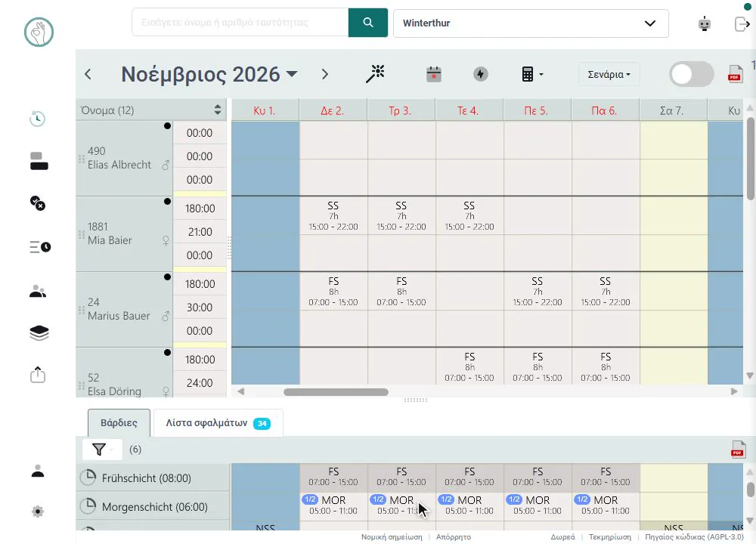Export roster as PDF from top toolbar
This screenshot has width=756, height=544.
(735, 74)
